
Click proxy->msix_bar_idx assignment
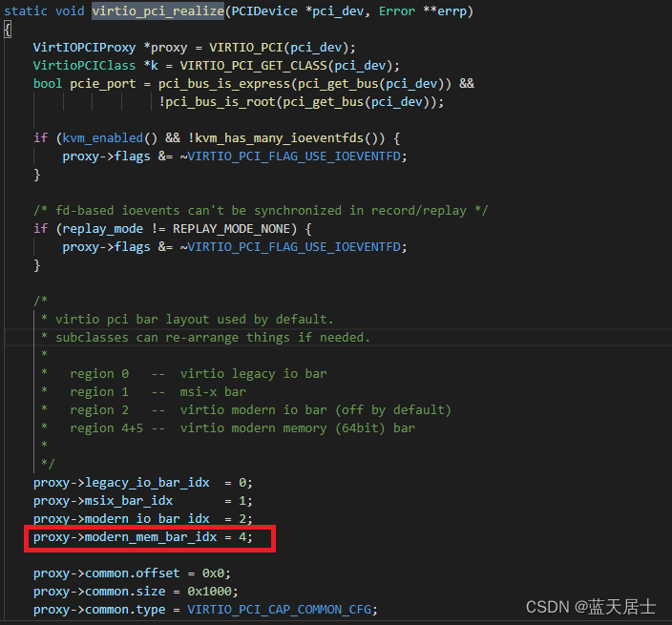143,501
